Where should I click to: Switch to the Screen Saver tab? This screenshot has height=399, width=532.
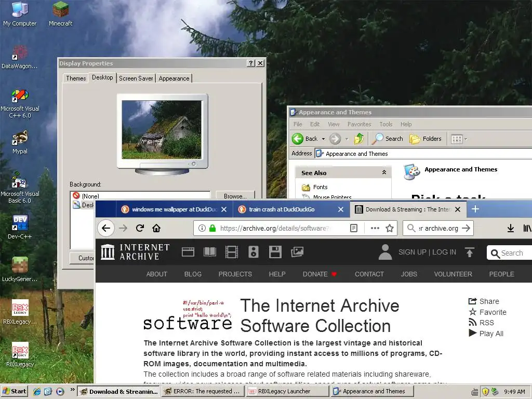coord(136,78)
